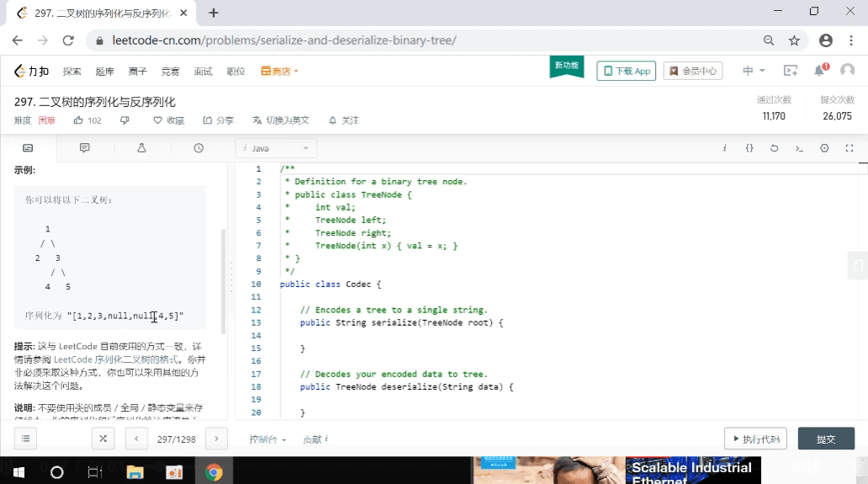Screen dimensions: 868x484
Task: Open notifications bell icon
Action: click(x=819, y=71)
